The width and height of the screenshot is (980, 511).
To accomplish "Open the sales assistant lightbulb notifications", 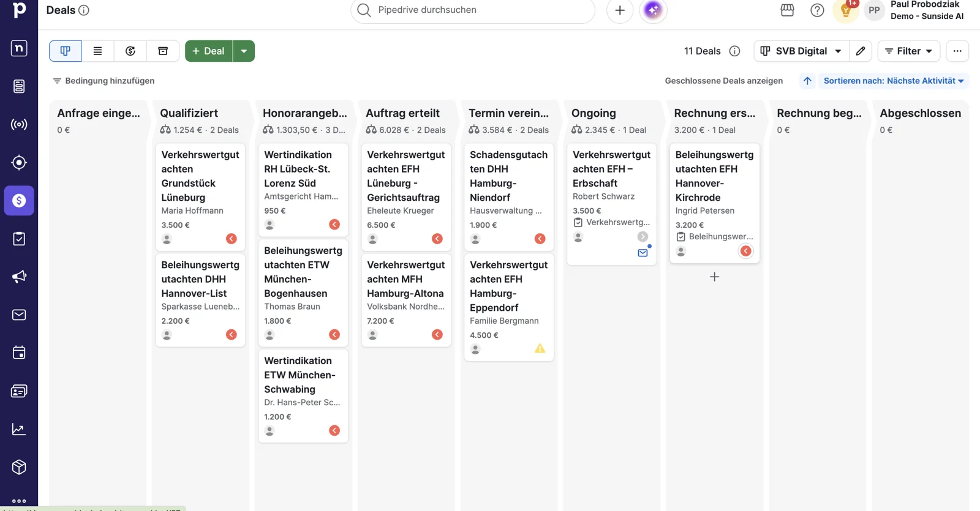I will [846, 10].
